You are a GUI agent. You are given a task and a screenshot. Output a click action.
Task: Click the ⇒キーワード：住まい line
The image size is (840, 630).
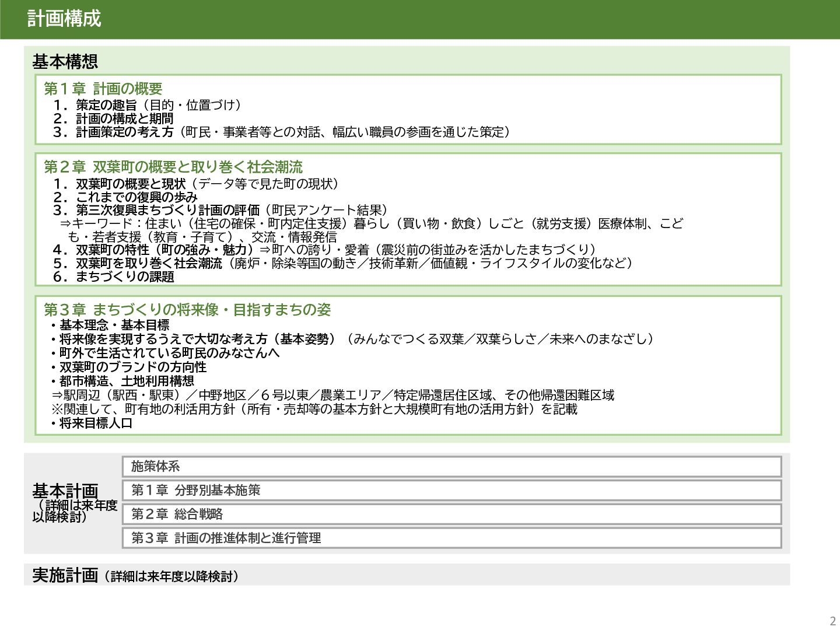[x=372, y=223]
